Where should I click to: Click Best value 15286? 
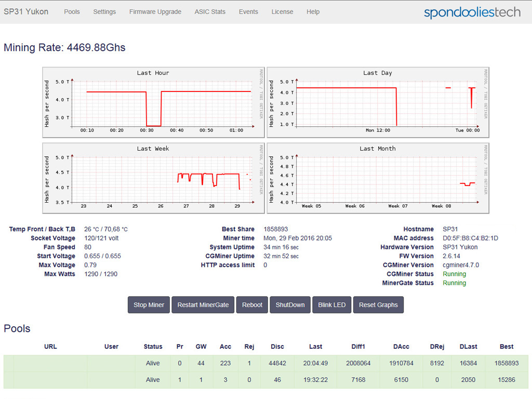507,380
